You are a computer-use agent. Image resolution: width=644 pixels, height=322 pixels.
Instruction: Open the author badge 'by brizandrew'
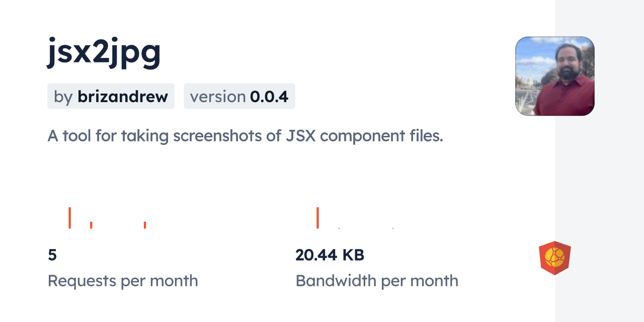point(111,96)
